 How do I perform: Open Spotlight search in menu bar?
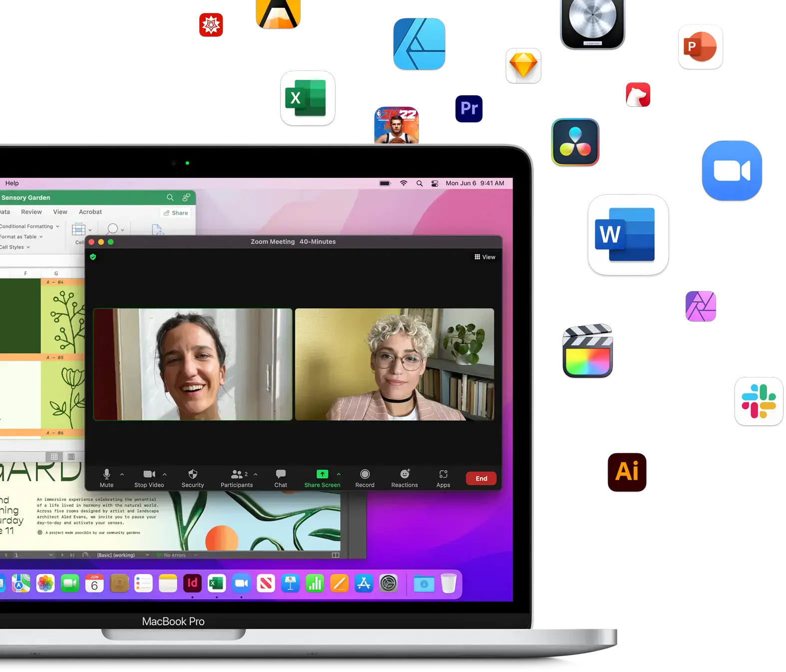click(x=419, y=183)
